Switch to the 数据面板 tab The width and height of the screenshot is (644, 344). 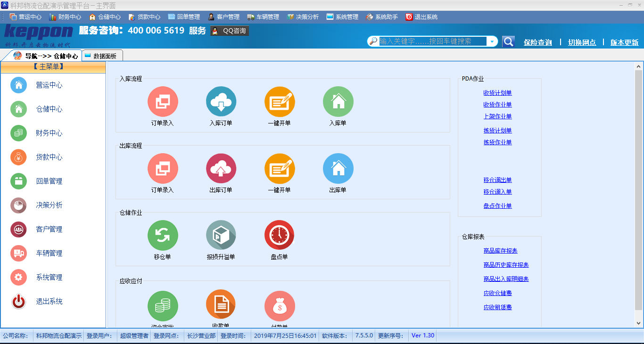tap(103, 56)
